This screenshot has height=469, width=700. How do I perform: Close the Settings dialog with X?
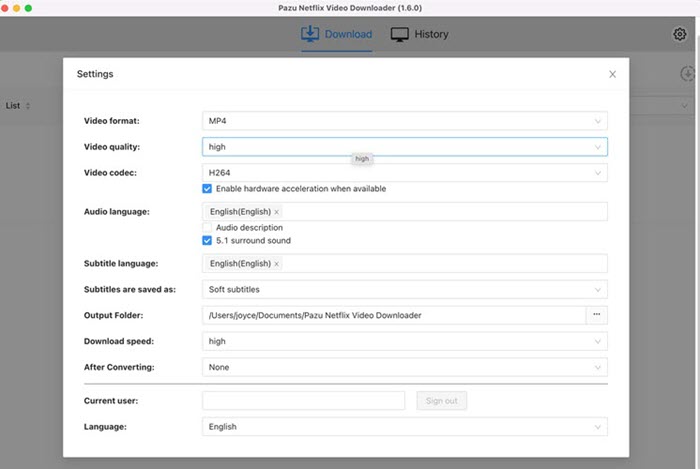click(x=612, y=74)
